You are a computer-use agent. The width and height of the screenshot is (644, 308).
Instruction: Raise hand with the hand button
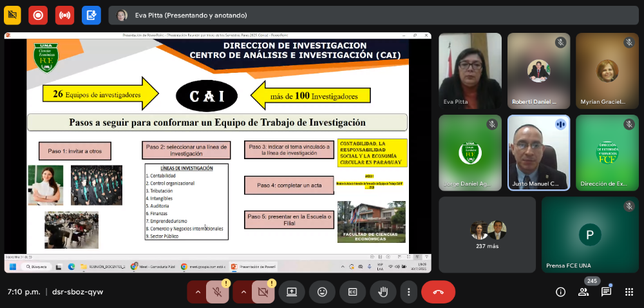click(x=383, y=292)
